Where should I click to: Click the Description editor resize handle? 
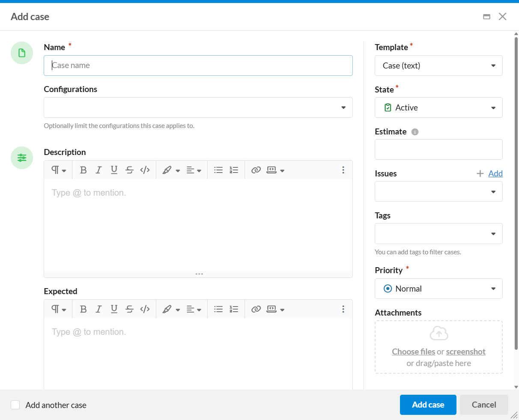pyautogui.click(x=199, y=274)
